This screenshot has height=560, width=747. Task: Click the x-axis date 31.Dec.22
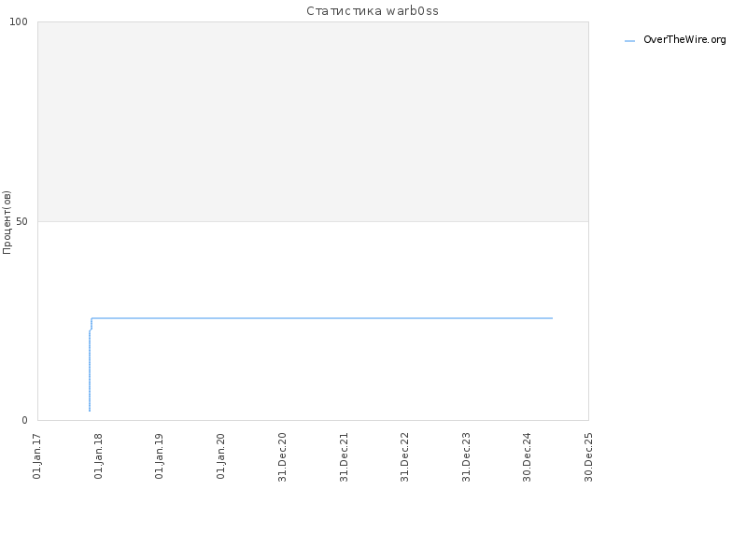(404, 457)
